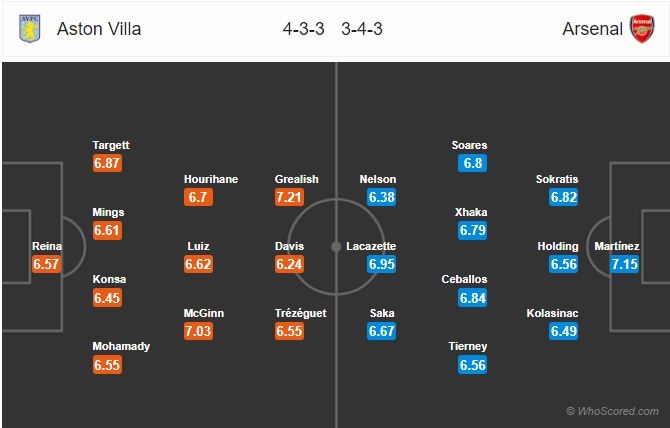Click McGinn's 7.03 rating badge
Image resolution: width=670 pixels, height=428 pixels.
point(198,331)
